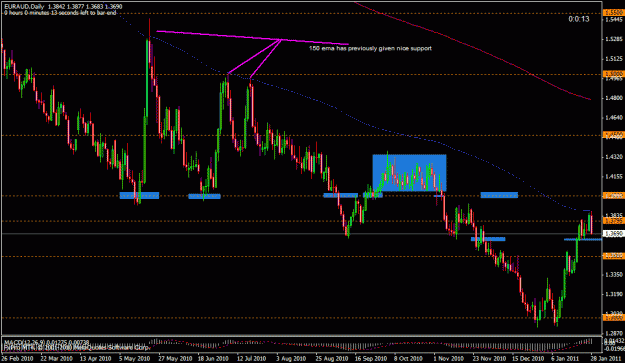The height and width of the screenshot is (363, 625).
Task: Select the large blue rectangle in October consolidation
Action: point(409,173)
